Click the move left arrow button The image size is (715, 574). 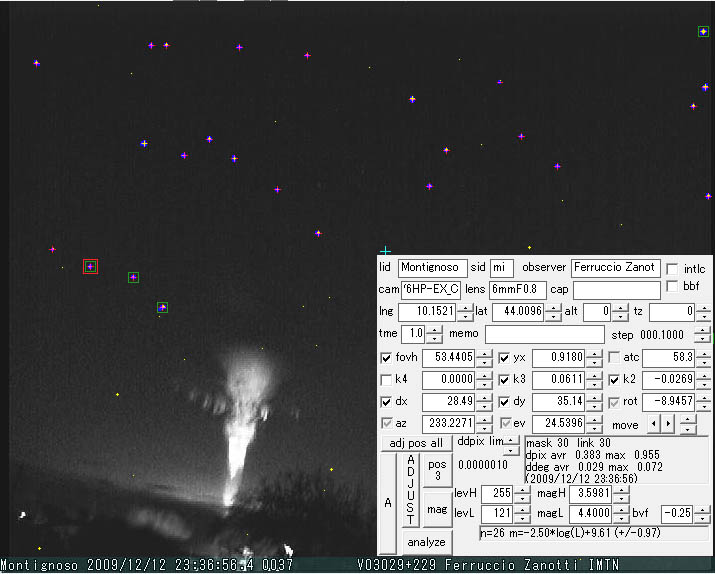[654, 424]
